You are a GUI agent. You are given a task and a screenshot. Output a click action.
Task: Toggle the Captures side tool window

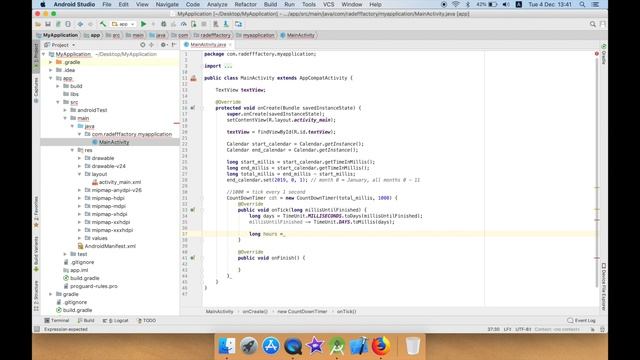36,90
